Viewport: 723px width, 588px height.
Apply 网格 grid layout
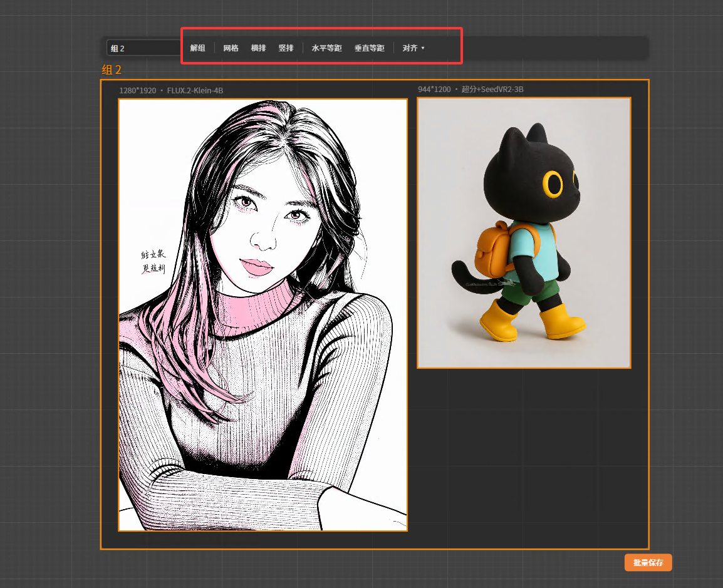pos(231,48)
